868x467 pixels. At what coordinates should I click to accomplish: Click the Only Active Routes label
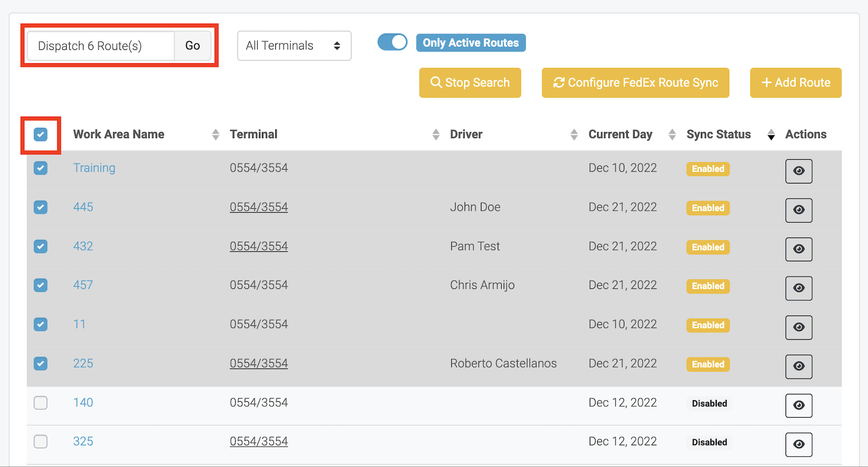pos(471,43)
